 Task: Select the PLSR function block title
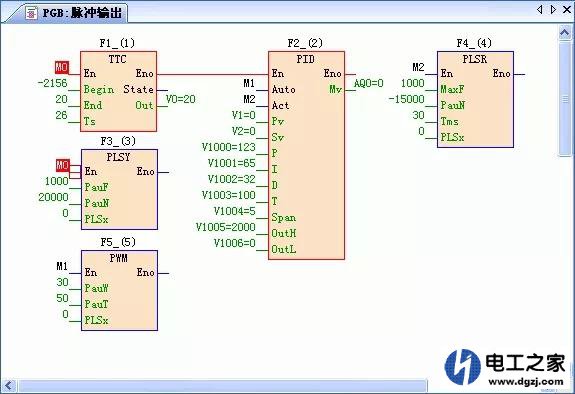[x=475, y=59]
